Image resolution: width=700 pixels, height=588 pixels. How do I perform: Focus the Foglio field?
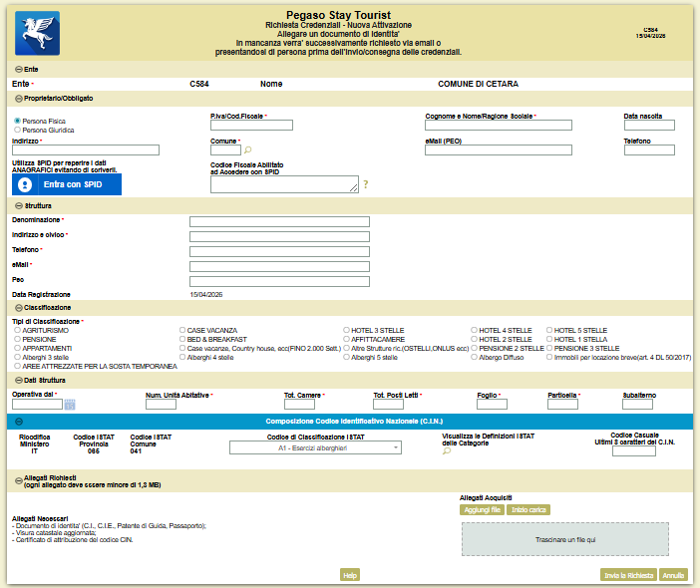tap(492, 405)
